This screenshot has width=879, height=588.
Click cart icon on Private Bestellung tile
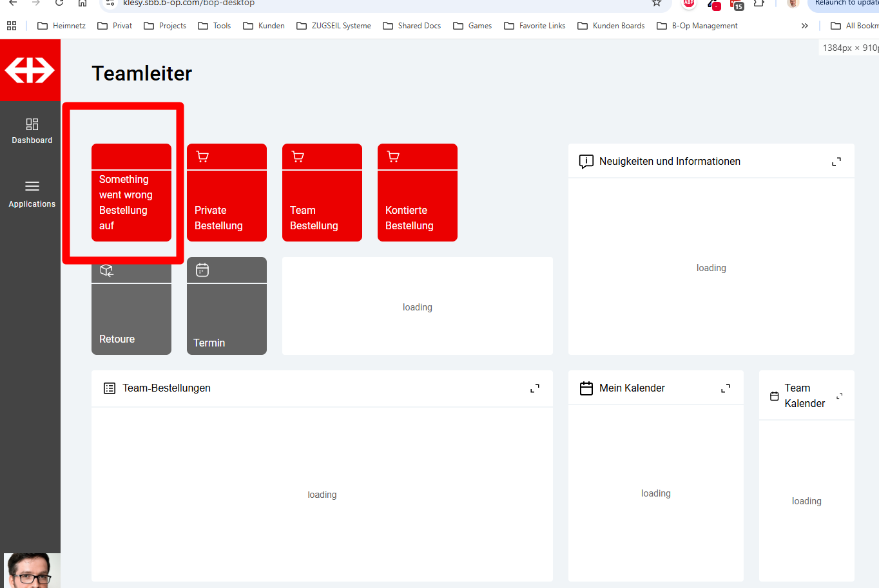[202, 156]
